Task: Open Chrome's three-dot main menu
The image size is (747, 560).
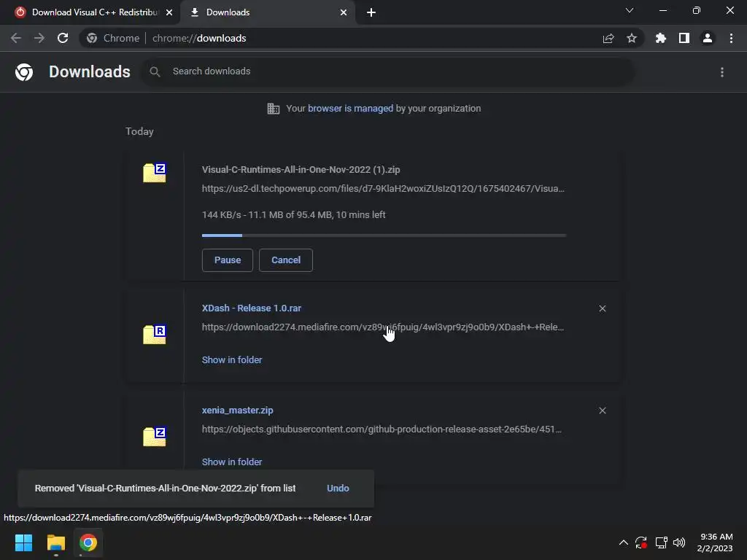Action: click(731, 38)
